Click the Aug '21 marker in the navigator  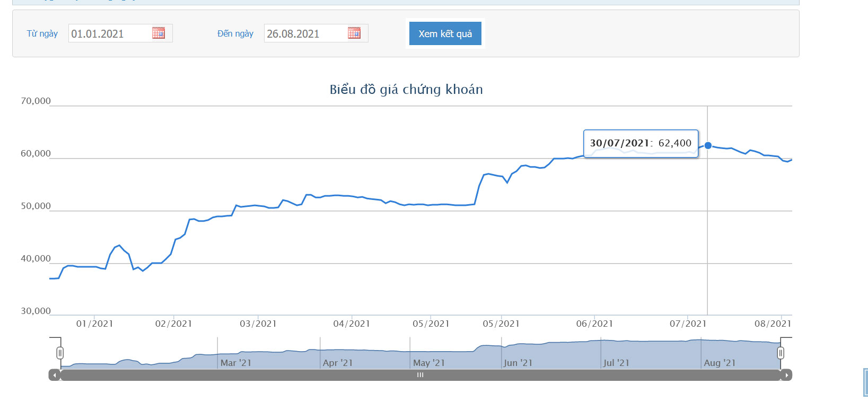(x=720, y=363)
